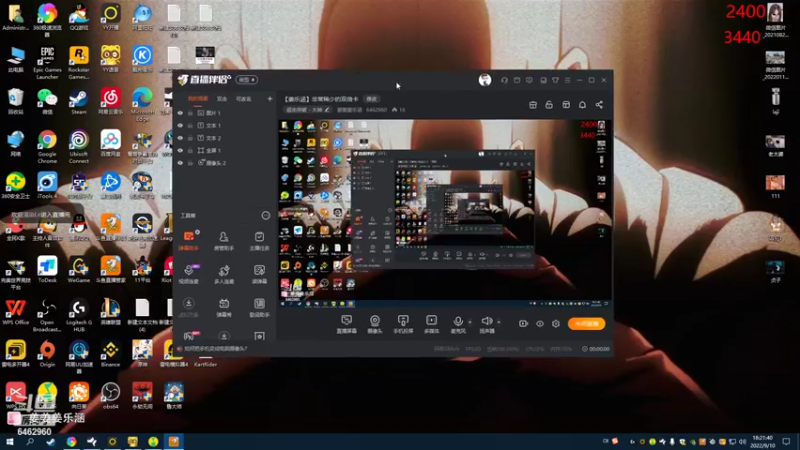Open Epic Games Launcher desktop shortcut
800x450 pixels.
47,63
